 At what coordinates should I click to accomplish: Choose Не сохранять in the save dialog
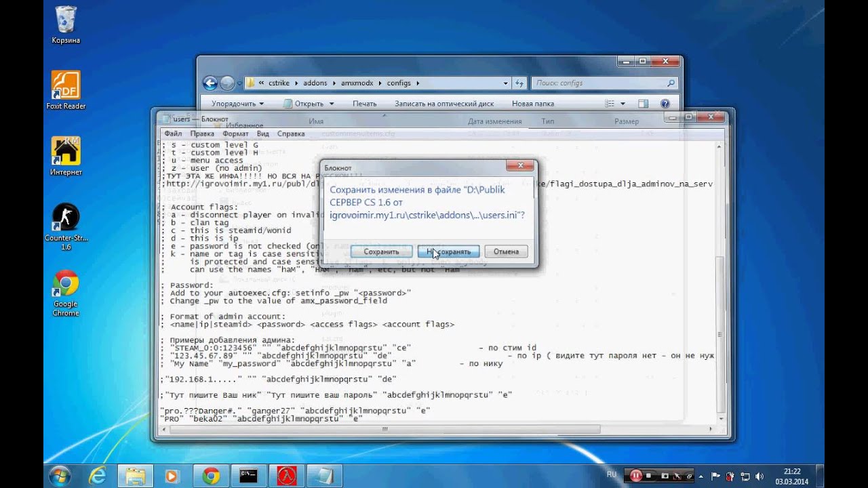tap(448, 251)
